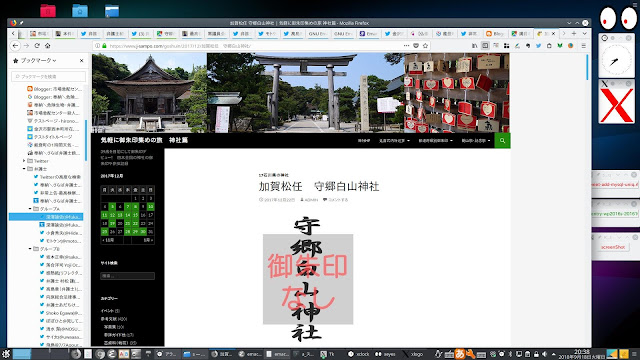This screenshot has height=360, width=640.
Task: Bookmark this page with the star
Action: coord(425,46)
